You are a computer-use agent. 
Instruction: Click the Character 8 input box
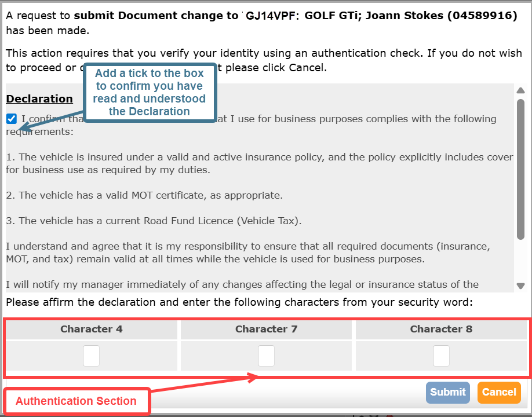pos(441,356)
